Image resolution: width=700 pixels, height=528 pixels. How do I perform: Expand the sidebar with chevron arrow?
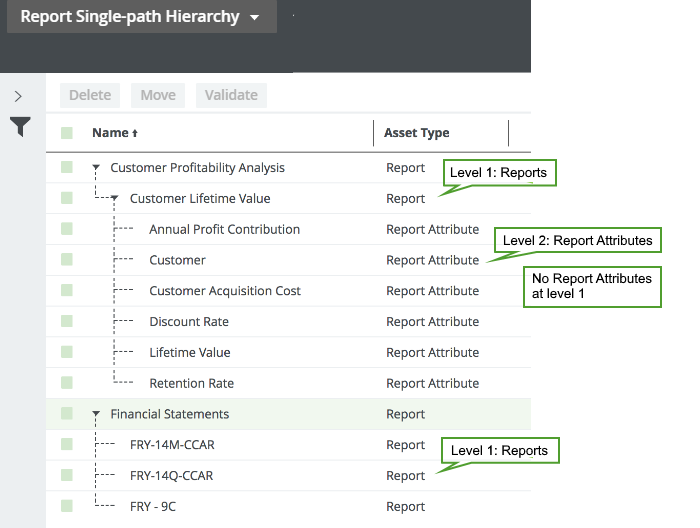point(18,96)
